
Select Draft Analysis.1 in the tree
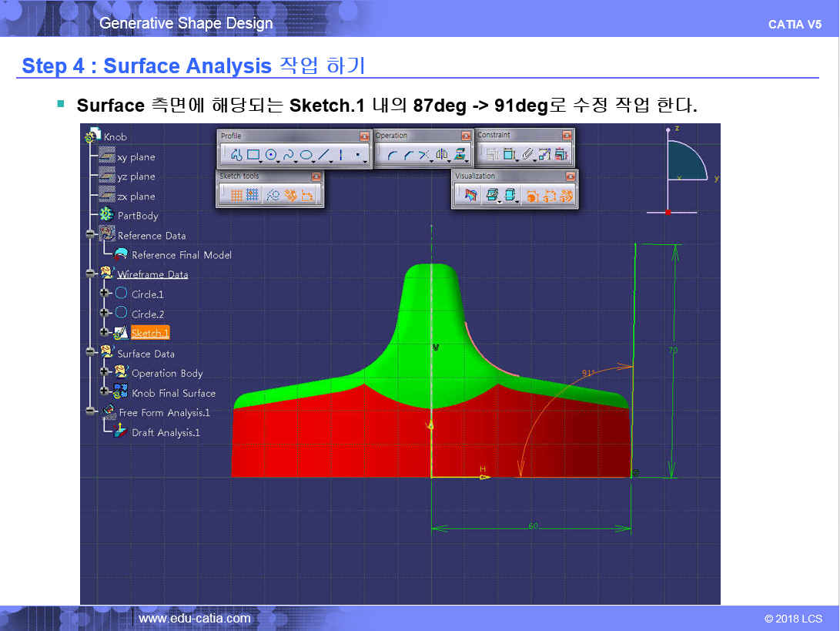pos(166,432)
